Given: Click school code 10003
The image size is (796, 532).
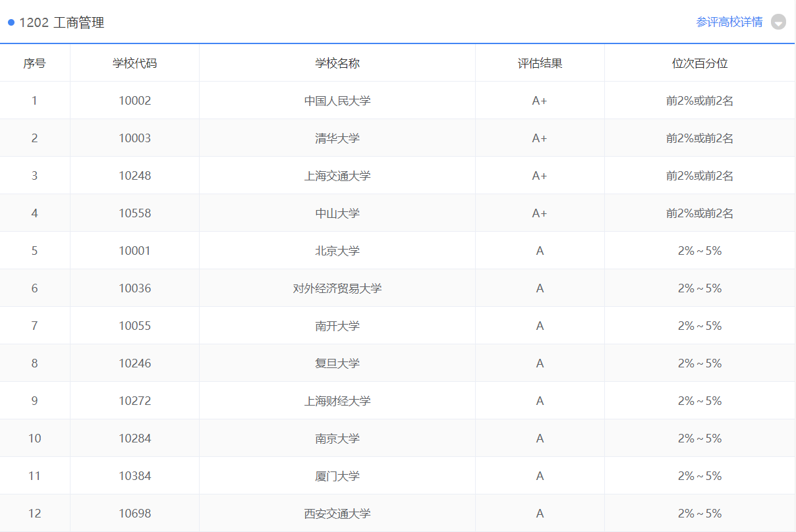Looking at the screenshot, I should click(134, 138).
